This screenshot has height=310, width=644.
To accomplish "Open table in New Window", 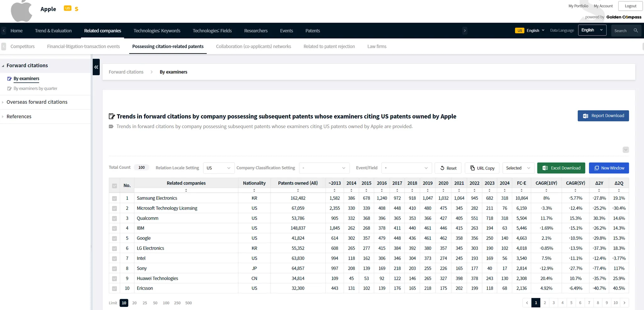I will (609, 168).
